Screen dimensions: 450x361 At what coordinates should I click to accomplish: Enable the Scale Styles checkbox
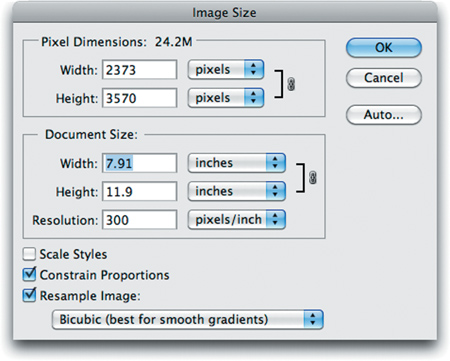[29, 254]
